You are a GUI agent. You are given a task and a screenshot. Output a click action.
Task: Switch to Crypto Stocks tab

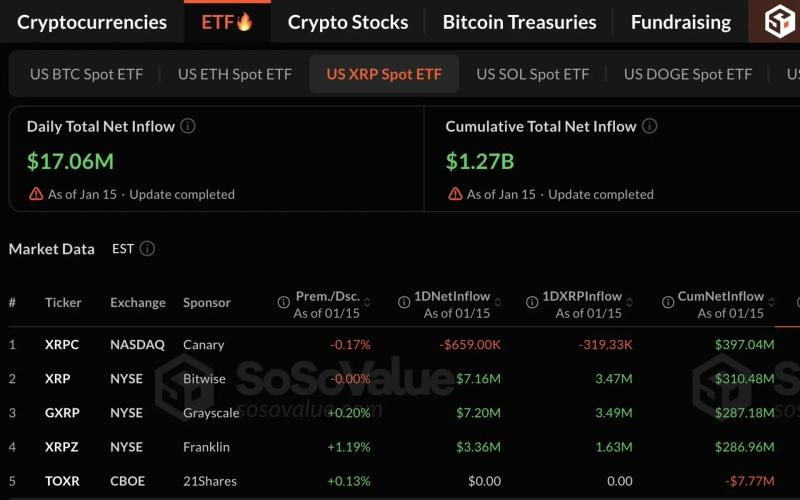348,22
